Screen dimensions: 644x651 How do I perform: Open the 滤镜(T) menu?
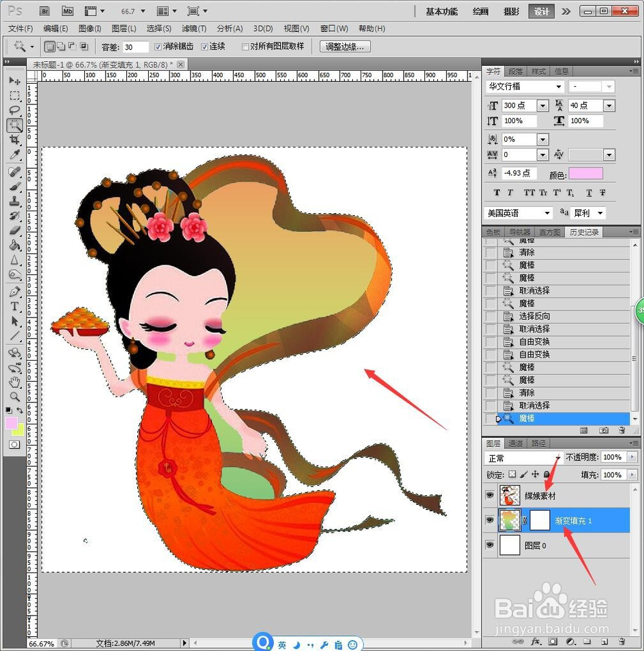pyautogui.click(x=194, y=28)
